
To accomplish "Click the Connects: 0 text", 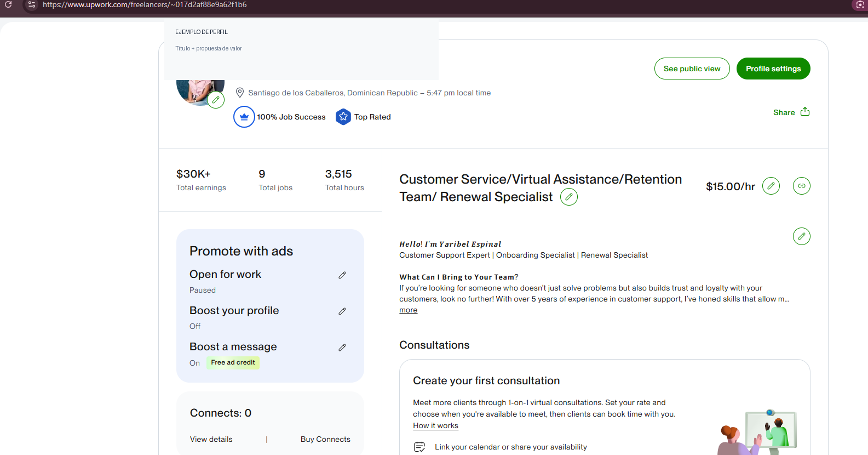I will tap(221, 413).
